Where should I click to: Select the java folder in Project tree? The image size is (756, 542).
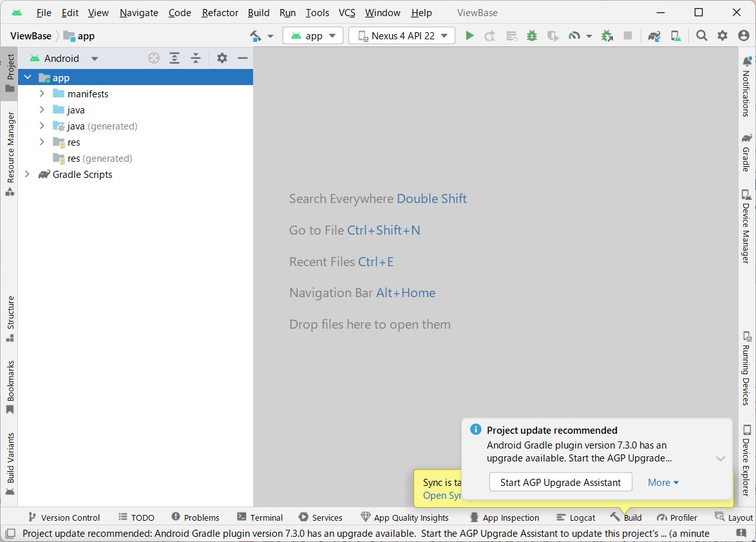[x=75, y=110]
